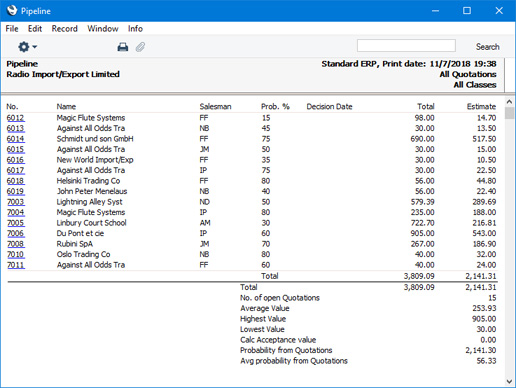Click 'Rubini SpA' name
516x388 pixels.
coord(75,244)
